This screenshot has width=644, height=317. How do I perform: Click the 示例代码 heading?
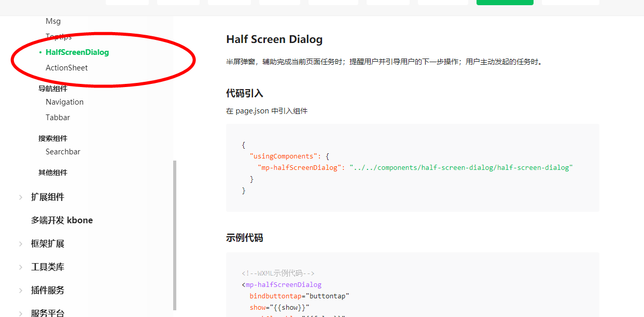pyautogui.click(x=245, y=238)
